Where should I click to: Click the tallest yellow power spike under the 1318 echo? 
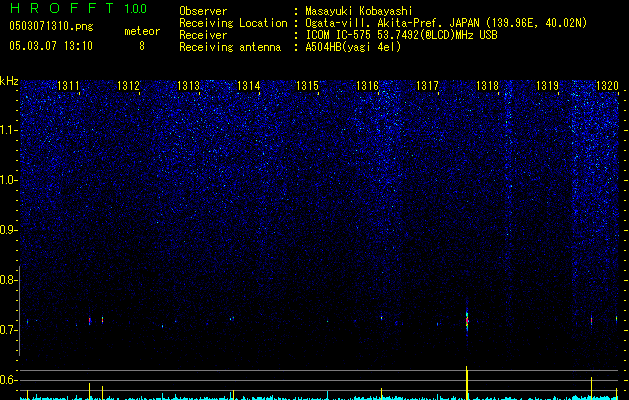pos(467,383)
